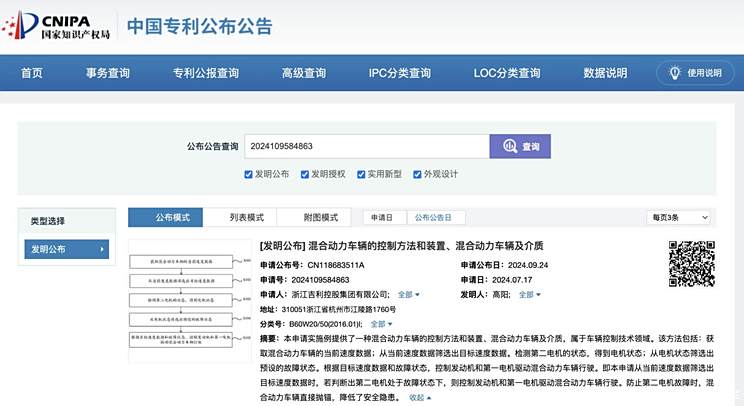Viewport: 744px width, 406px height.
Task: Switch to the 列表模式 tab
Action: 246,217
